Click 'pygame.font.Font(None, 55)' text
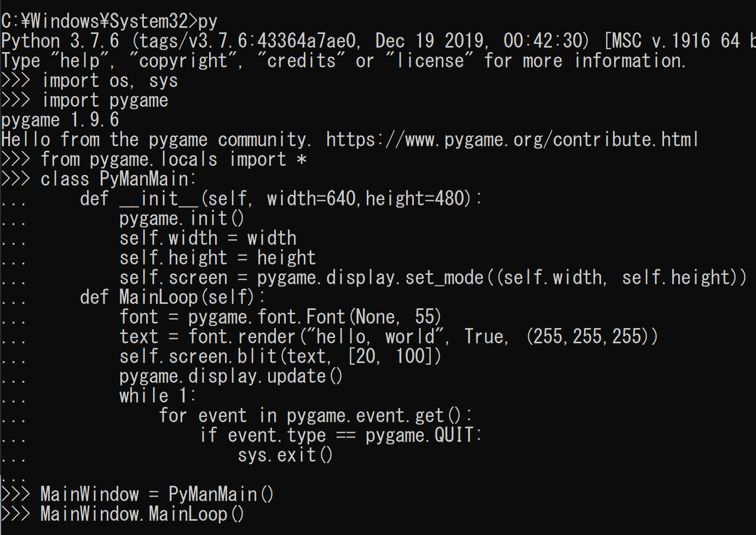756x535 pixels. click(315, 317)
